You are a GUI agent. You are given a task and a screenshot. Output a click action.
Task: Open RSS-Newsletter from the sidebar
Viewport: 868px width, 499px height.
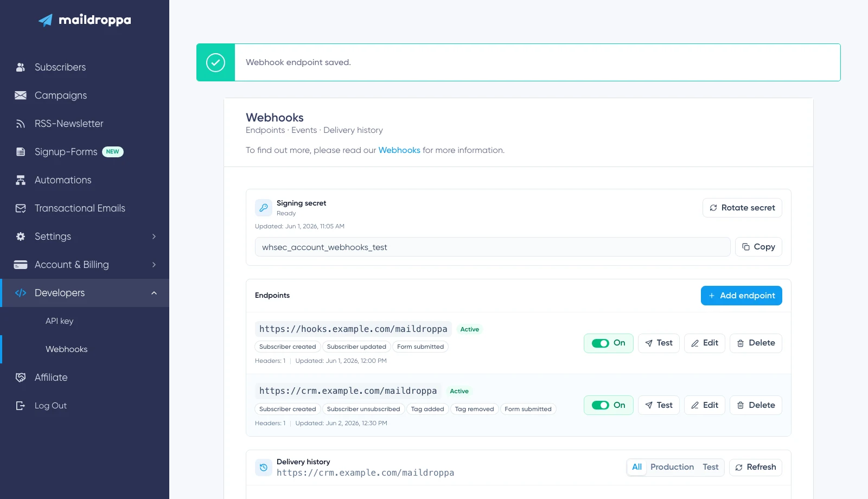tap(69, 124)
